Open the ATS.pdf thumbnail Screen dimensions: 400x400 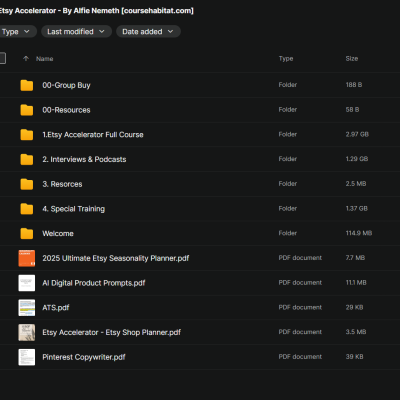(x=27, y=308)
